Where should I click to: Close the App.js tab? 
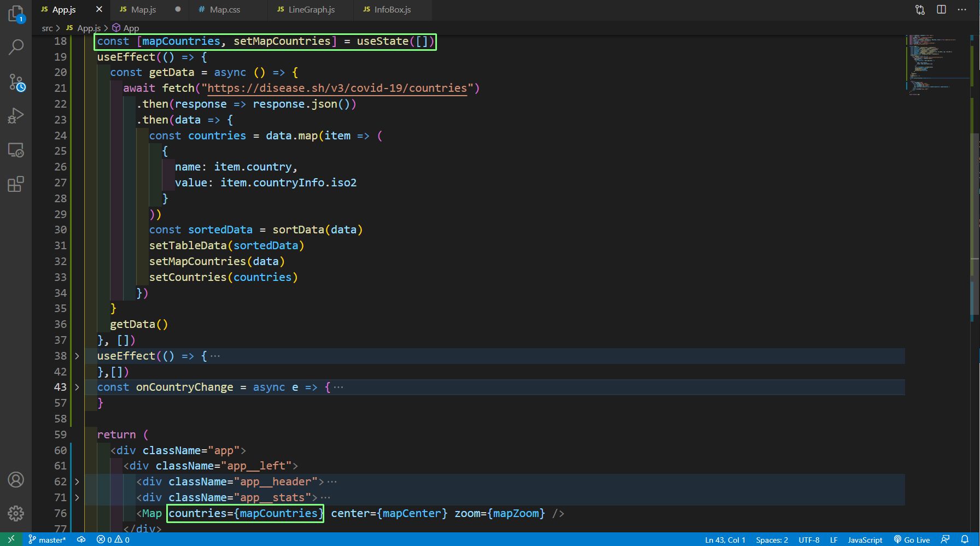click(99, 9)
